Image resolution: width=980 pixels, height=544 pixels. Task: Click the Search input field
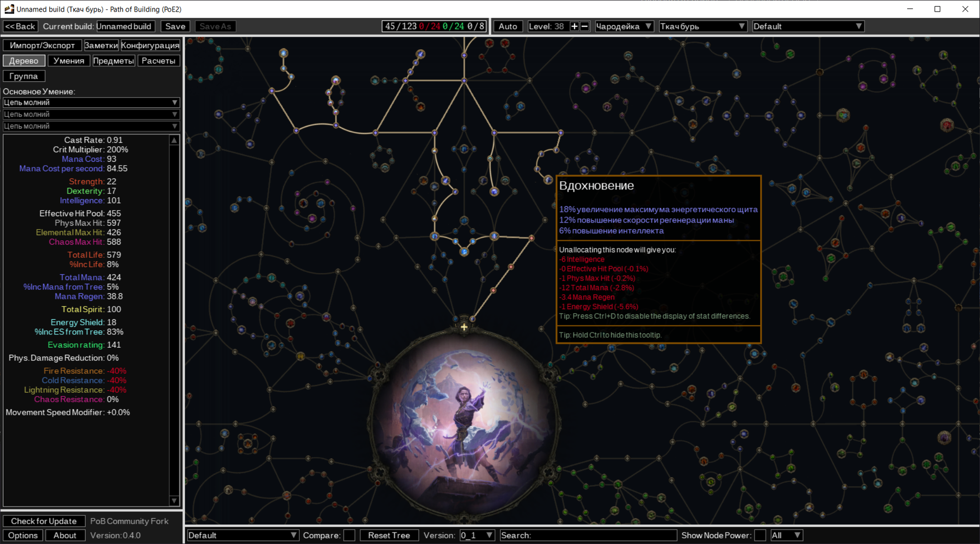588,535
